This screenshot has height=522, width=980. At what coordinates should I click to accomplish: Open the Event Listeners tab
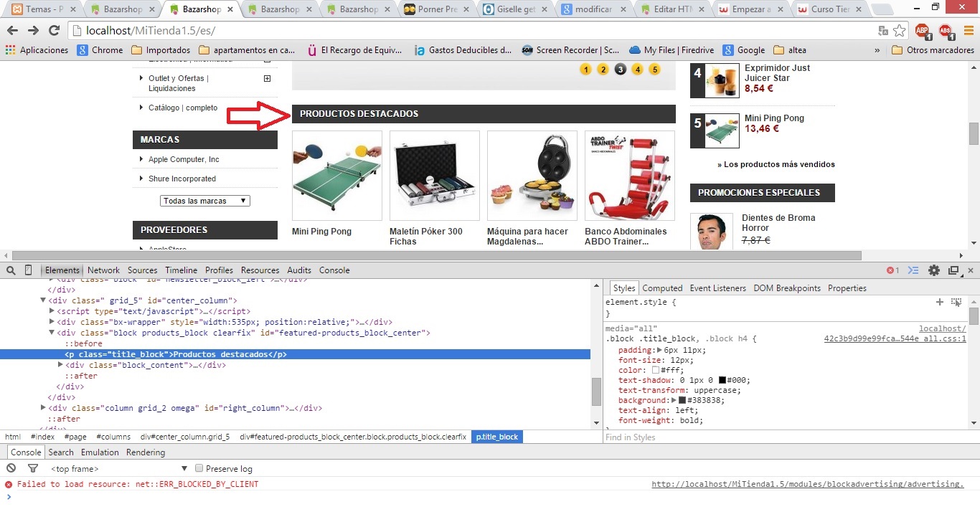717,288
